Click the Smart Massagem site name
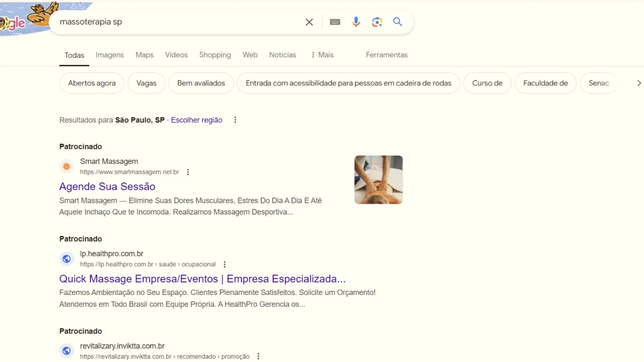Screen dimensions: 644x362 (x=109, y=161)
